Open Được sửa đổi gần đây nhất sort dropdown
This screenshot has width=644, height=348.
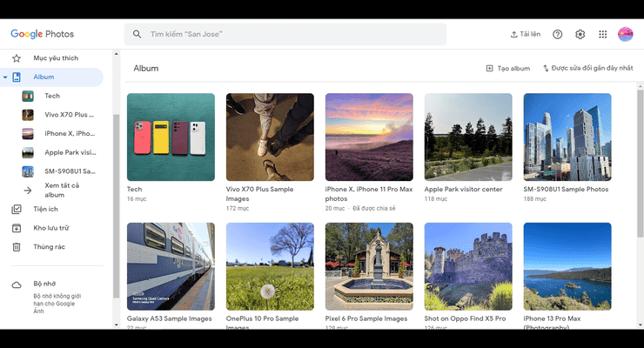click(x=592, y=68)
